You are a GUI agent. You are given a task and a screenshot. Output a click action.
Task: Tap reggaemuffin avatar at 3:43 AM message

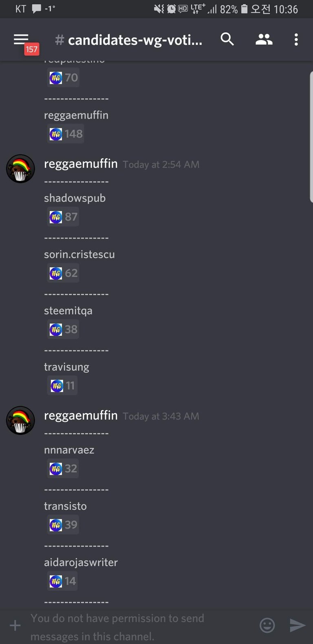pos(20,420)
